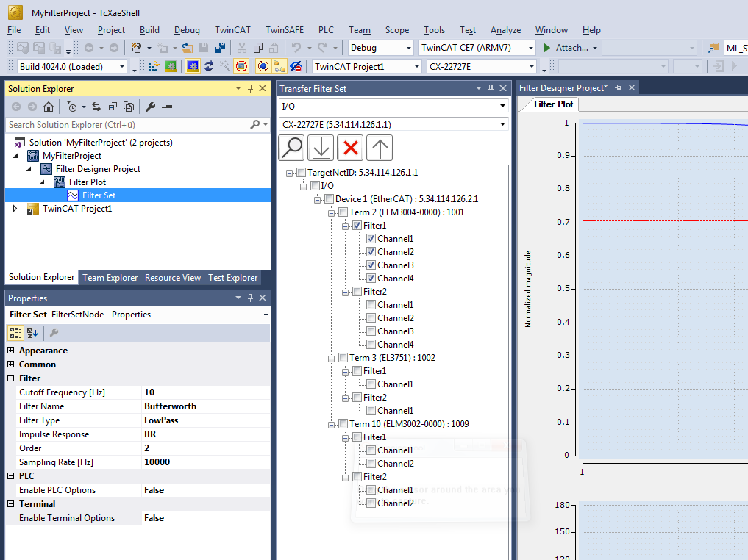
Task: Click the magnifier search button in Transfer Filter Set
Action: pyautogui.click(x=291, y=148)
